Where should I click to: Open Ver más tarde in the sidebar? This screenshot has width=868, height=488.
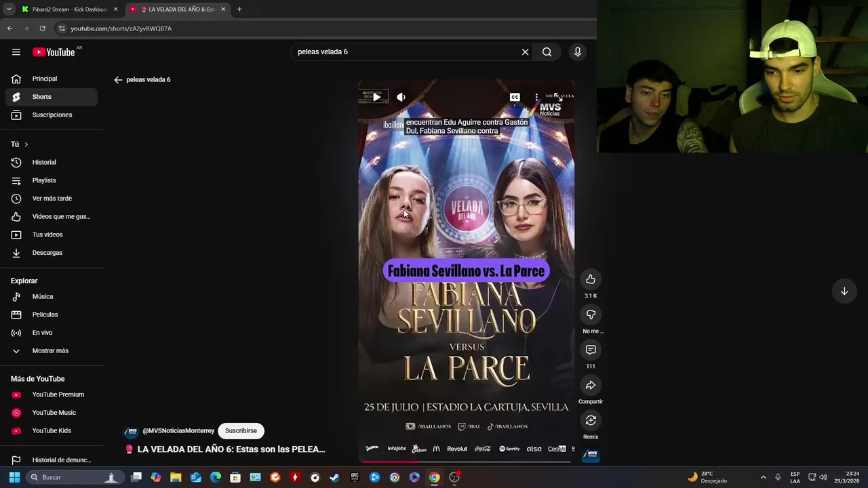(x=52, y=199)
